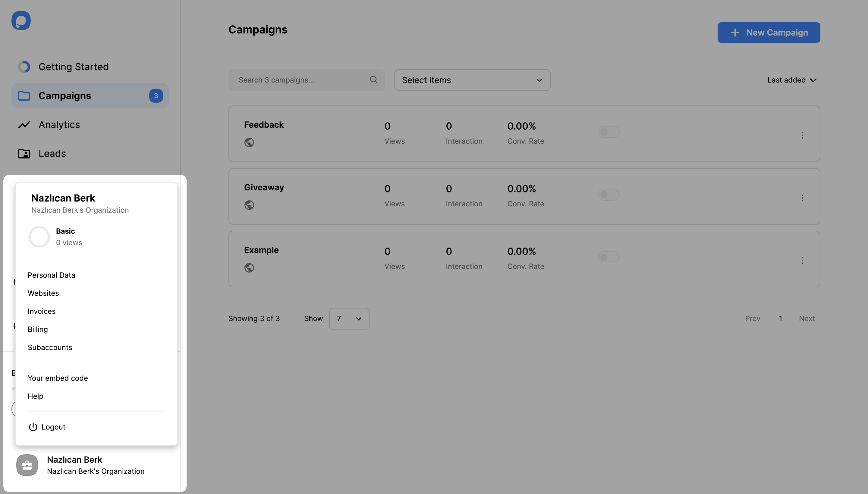Screen dimensions: 868x494
Task: Expand the Select items filter dropdown
Action: point(472,80)
